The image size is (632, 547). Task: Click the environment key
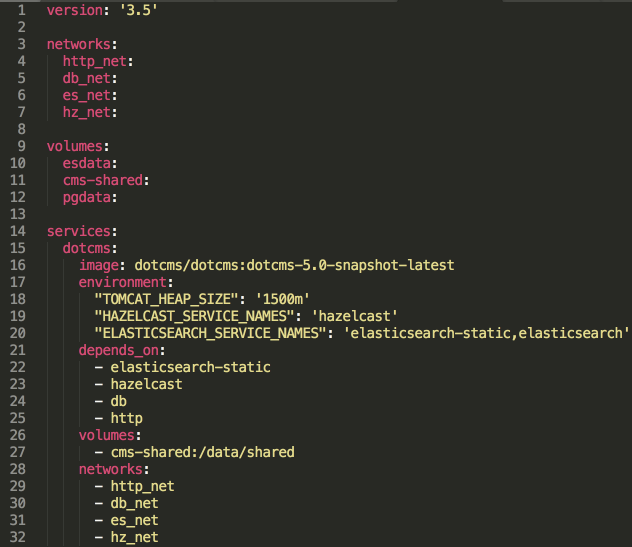point(122,282)
